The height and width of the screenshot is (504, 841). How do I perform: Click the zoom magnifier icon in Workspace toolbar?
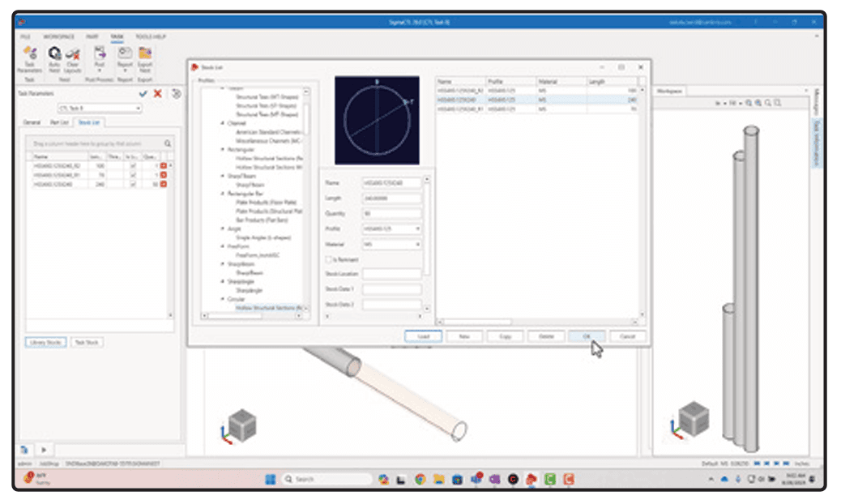[768, 103]
